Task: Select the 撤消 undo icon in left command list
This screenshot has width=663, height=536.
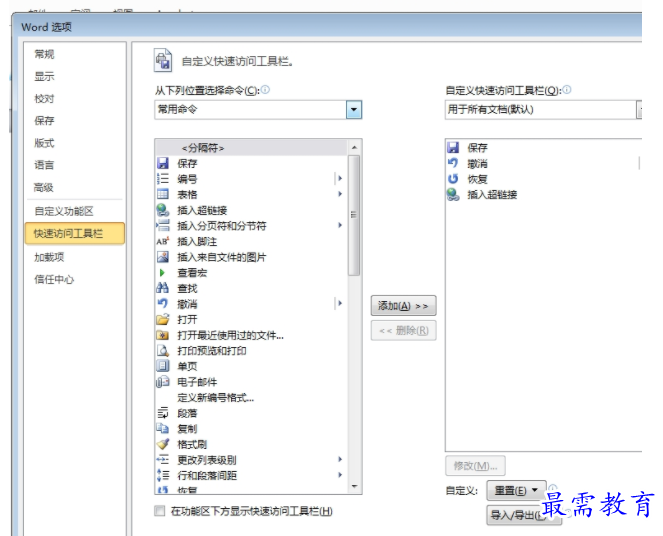Action: [x=163, y=304]
